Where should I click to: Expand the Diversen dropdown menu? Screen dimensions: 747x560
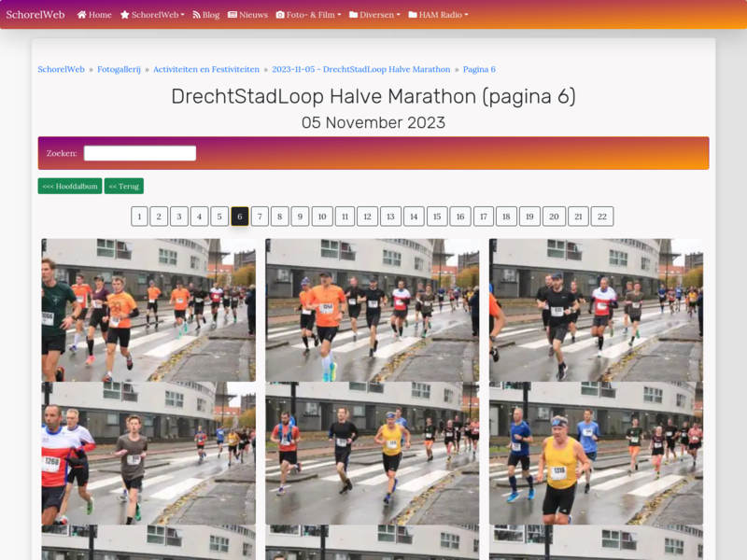point(374,15)
